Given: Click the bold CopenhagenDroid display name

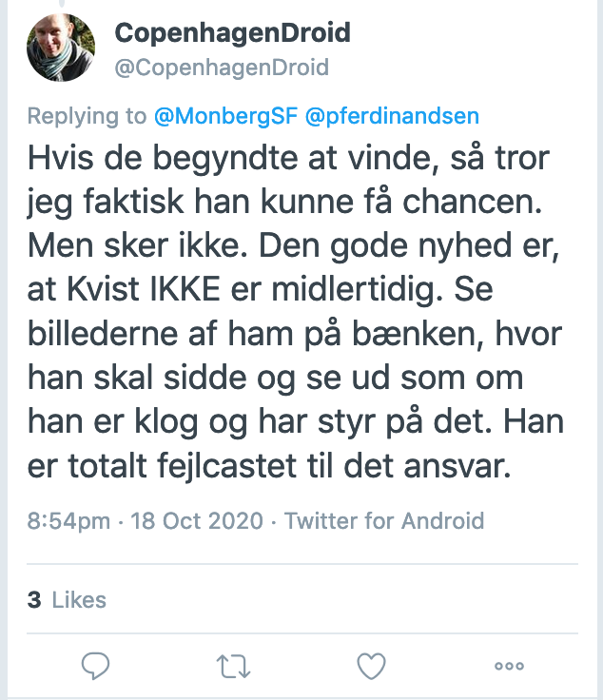Looking at the screenshot, I should [233, 33].
